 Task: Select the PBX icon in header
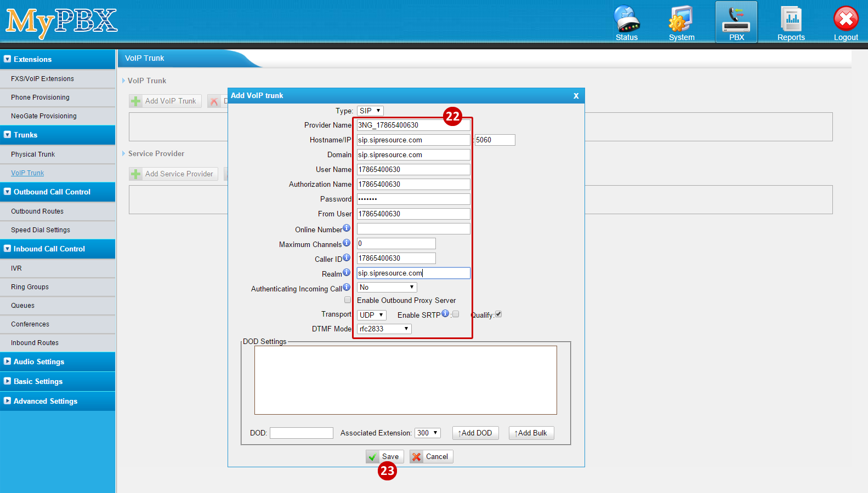pos(736,22)
